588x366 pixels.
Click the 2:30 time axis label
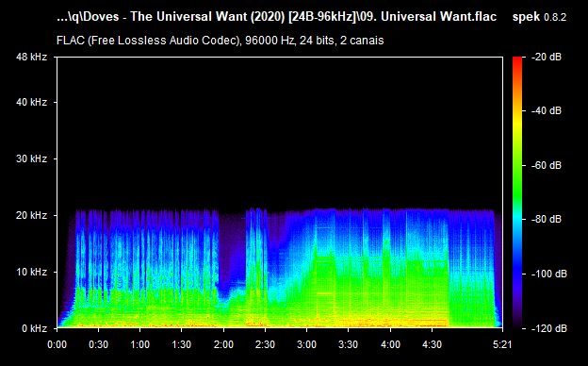[265, 344]
